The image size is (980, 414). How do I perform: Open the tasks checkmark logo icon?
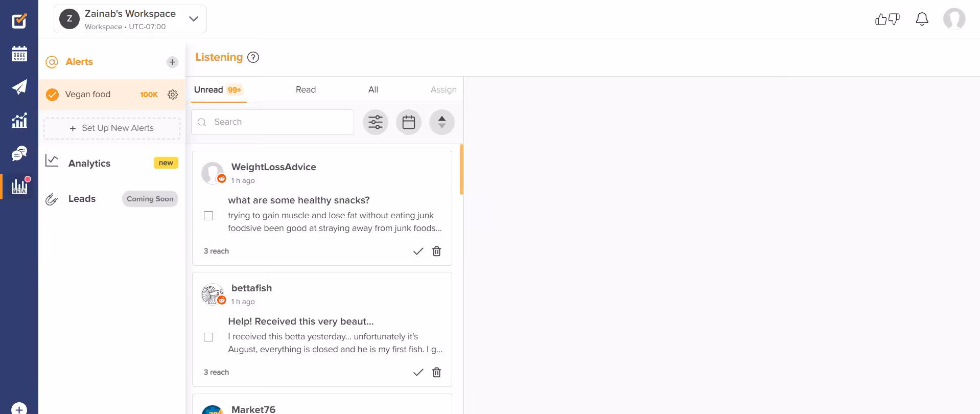tap(19, 20)
